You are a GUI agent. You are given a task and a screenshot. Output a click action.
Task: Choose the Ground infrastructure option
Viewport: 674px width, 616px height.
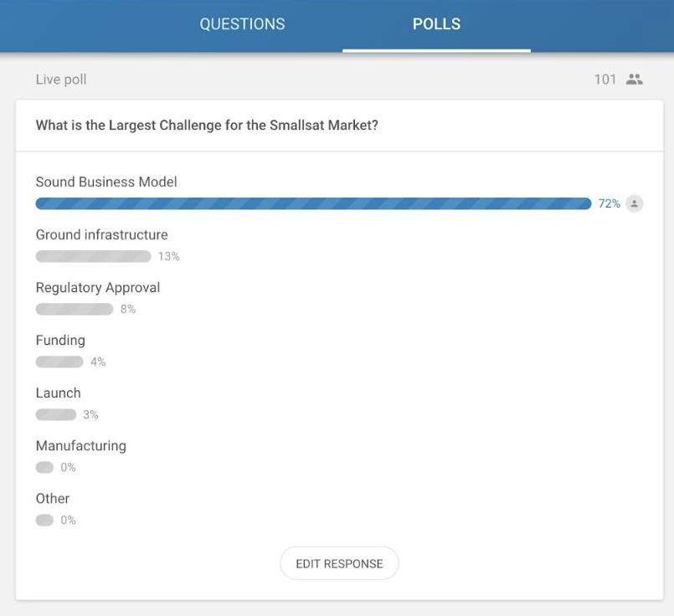click(x=101, y=234)
